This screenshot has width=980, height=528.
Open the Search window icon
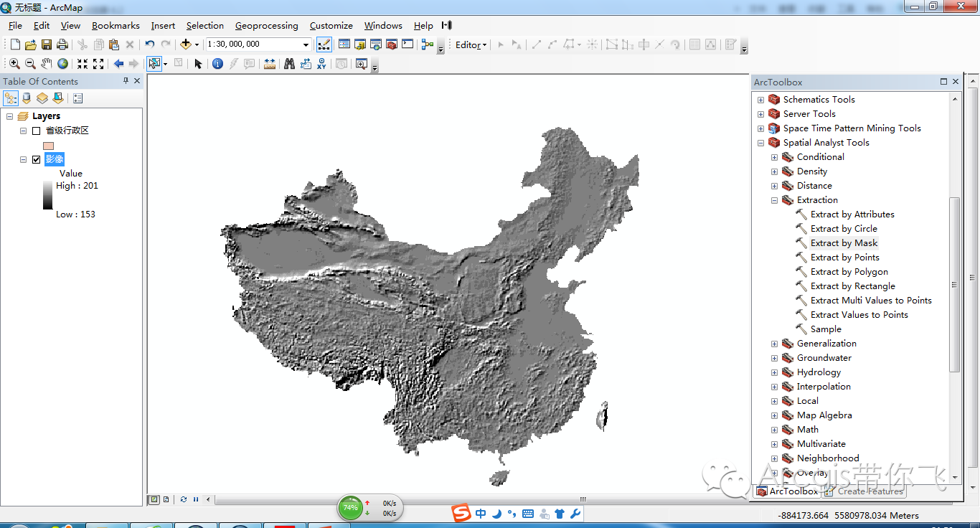click(376, 44)
